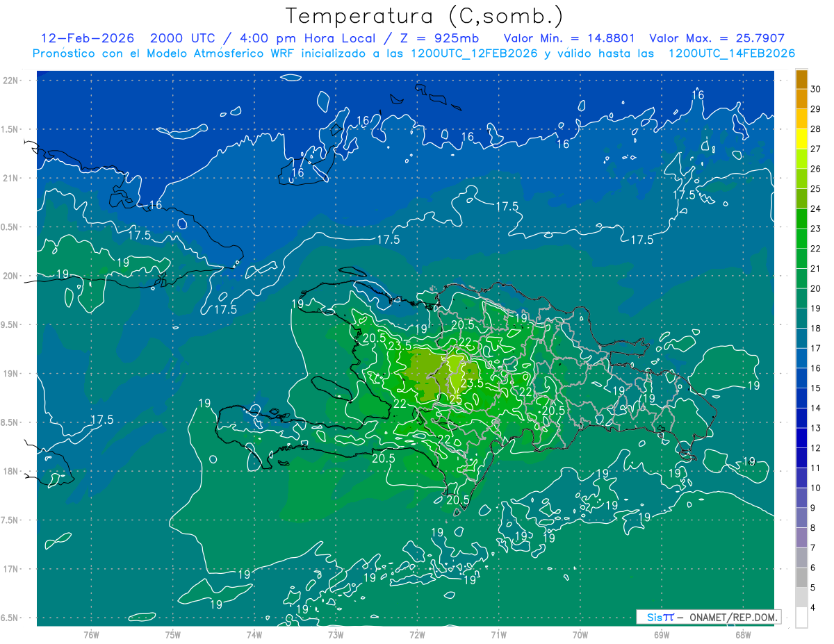Click the color scale label '24'
The height and width of the screenshot is (644, 834).
coord(816,208)
